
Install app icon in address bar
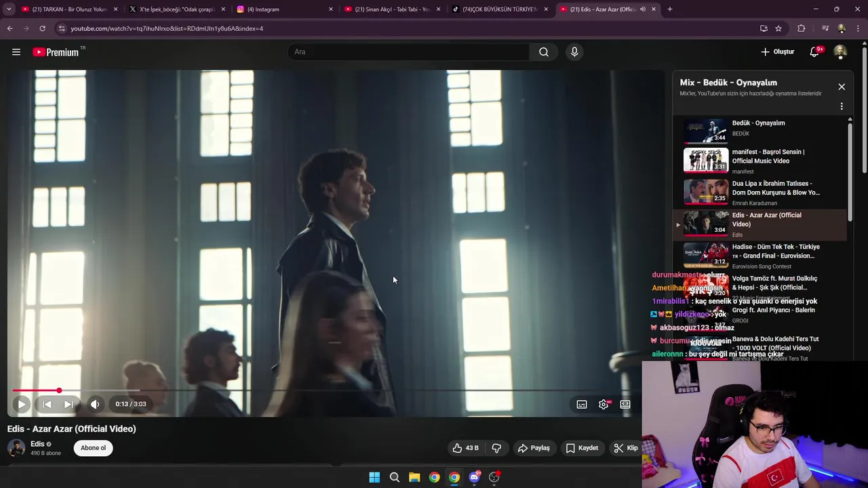click(x=764, y=28)
